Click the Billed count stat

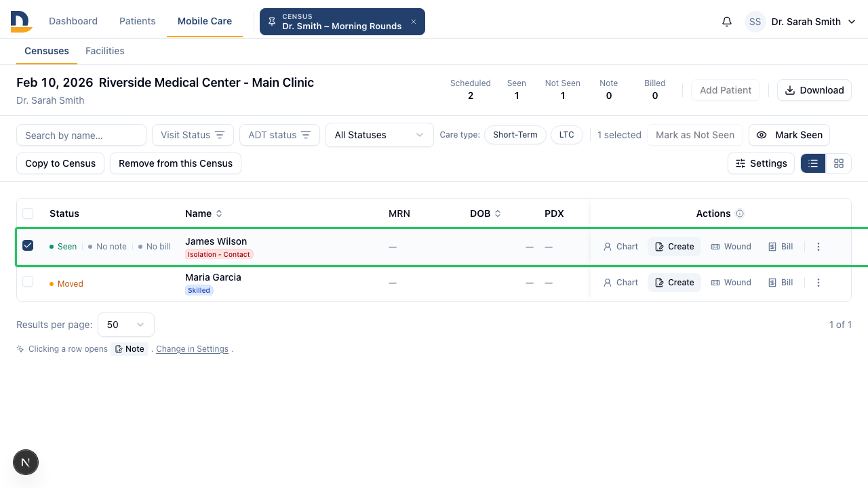click(655, 89)
